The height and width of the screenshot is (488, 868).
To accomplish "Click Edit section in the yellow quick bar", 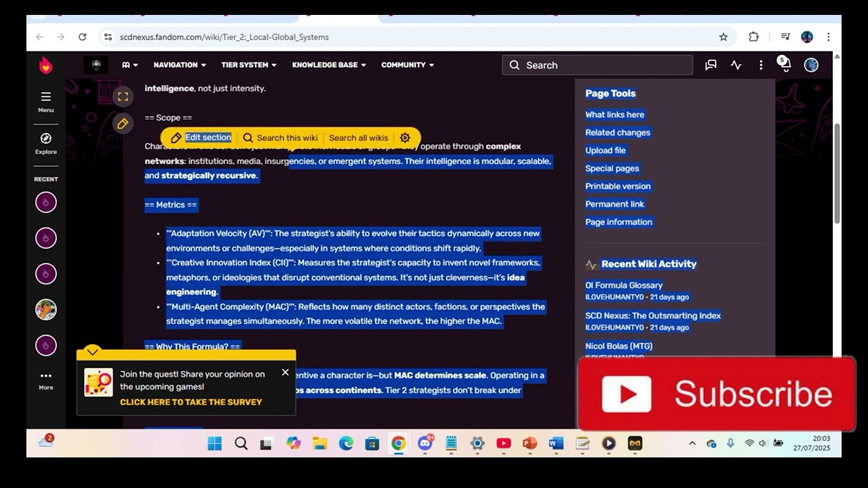I will click(201, 138).
